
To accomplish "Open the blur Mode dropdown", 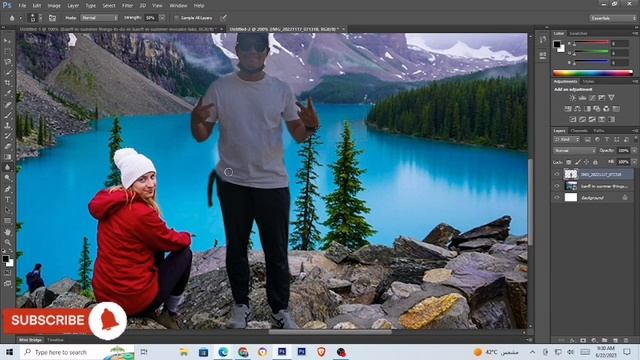I will 99,18.
